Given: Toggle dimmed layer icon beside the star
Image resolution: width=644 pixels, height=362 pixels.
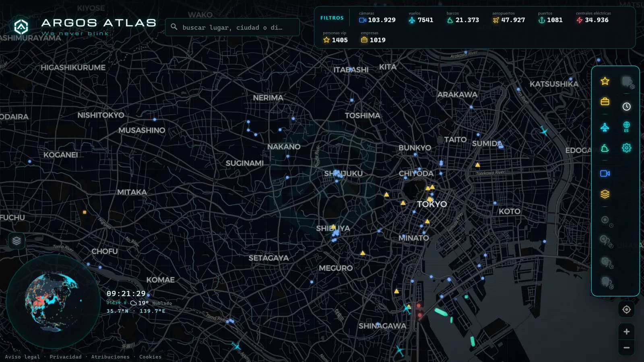Looking at the screenshot, I should [627, 82].
